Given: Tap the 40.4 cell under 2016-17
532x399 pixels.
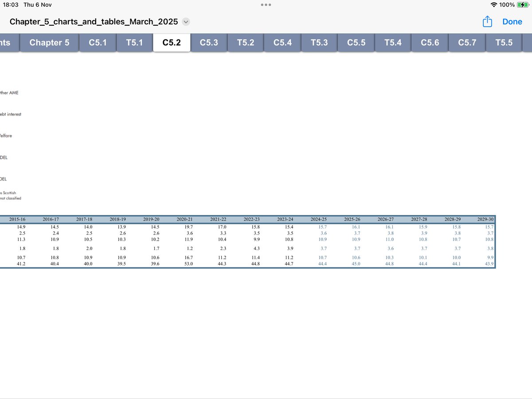Looking at the screenshot, I should coord(54,264).
